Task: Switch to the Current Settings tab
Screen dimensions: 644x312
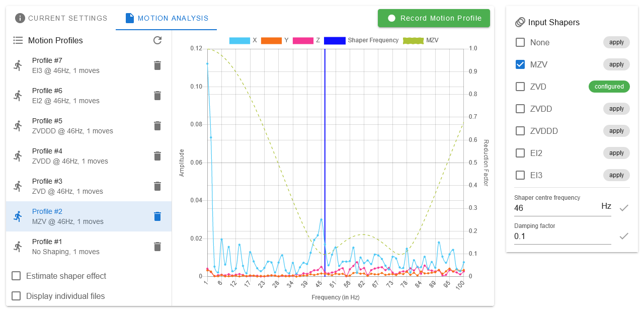Action: pos(61,18)
